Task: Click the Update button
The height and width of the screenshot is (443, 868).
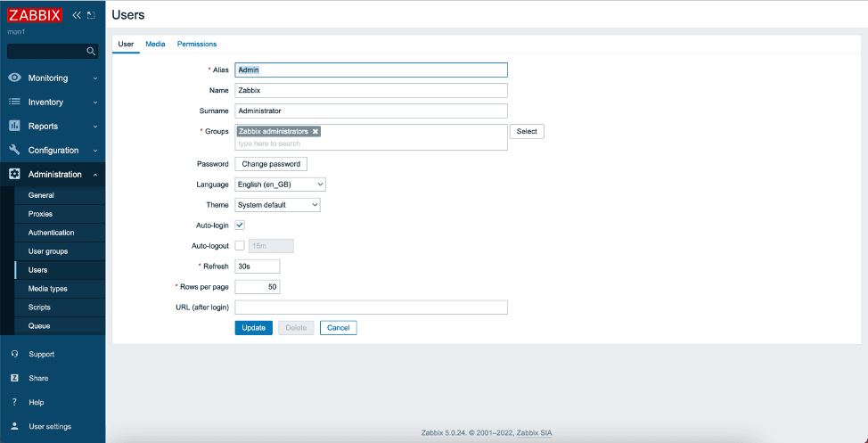Action: point(253,328)
